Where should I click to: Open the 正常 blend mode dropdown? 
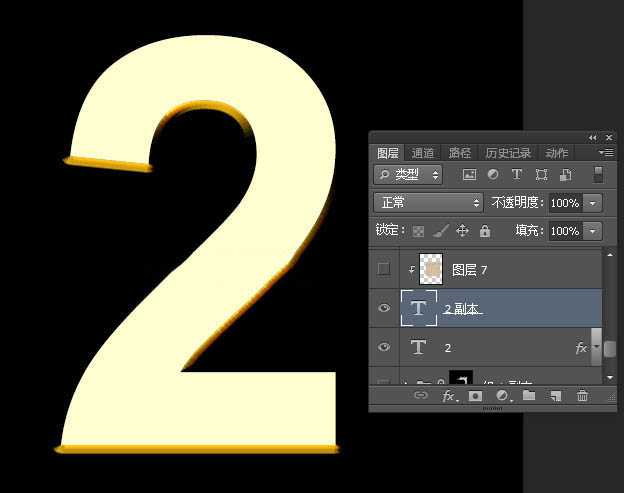point(428,203)
